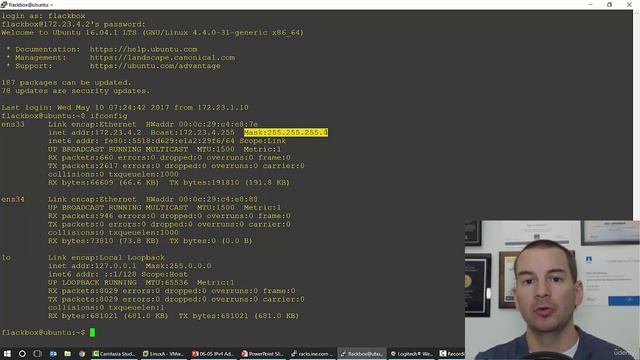This screenshot has height=360, width=640.
Task: Click the Mask:255.0.0.0 loopback text
Action: tap(178, 266)
